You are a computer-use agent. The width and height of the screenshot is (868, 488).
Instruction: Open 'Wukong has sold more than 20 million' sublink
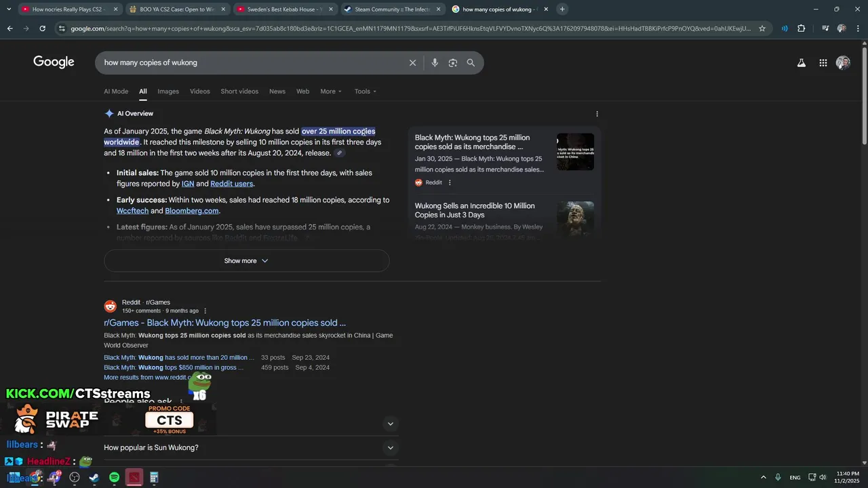point(179,358)
